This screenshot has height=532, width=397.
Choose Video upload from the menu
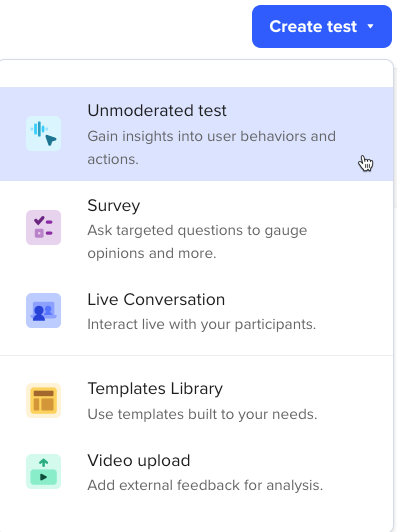[x=196, y=472]
